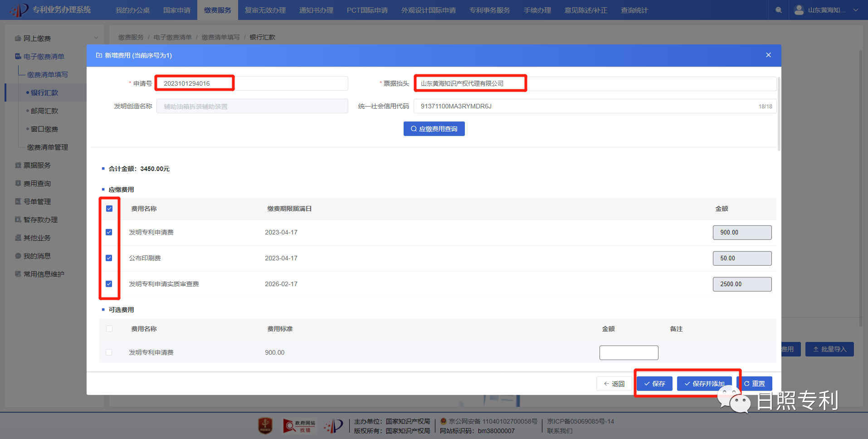This screenshot has height=439, width=868.
Task: Click the 费用查询 sidebar icon
Action: (x=18, y=184)
